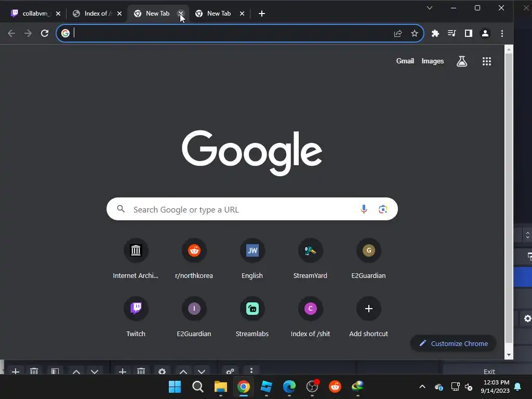Share this page from the address bar
532x399 pixels.
(x=398, y=33)
